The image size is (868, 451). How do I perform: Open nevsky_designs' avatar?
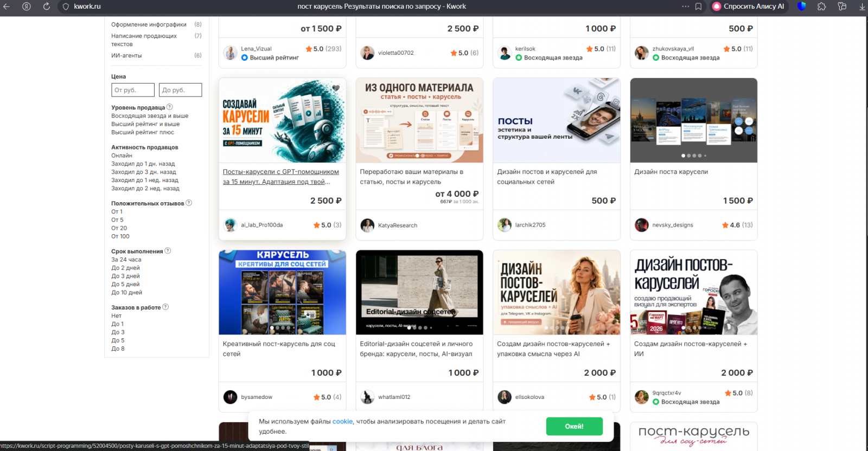point(642,225)
